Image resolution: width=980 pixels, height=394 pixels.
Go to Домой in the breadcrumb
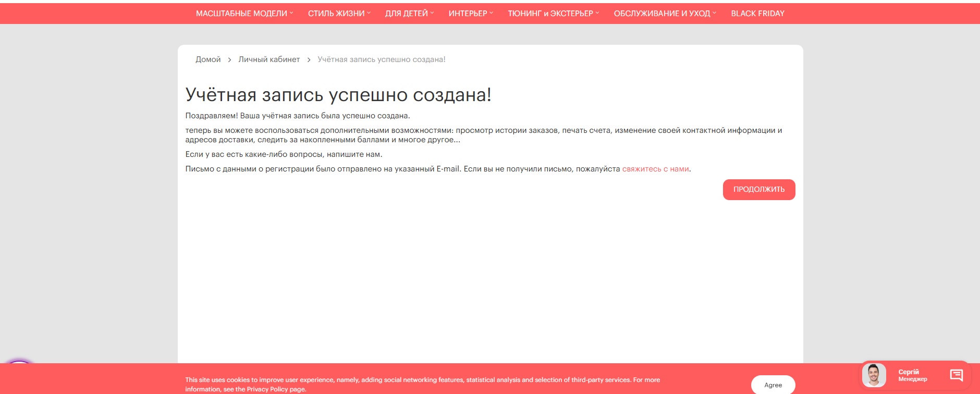(208, 59)
